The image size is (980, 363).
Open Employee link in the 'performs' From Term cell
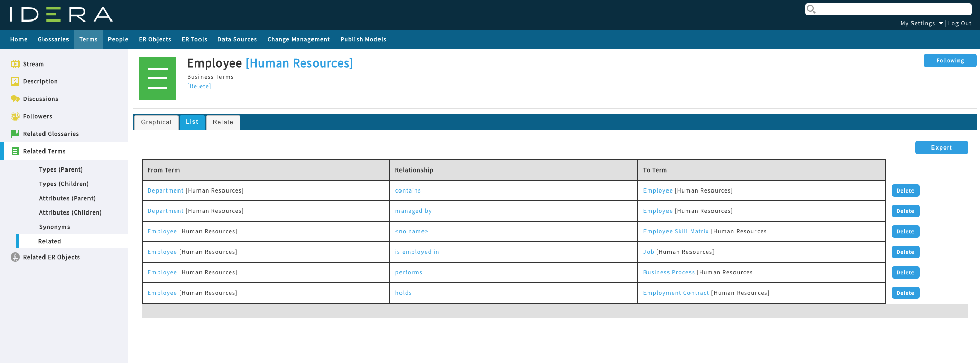162,272
